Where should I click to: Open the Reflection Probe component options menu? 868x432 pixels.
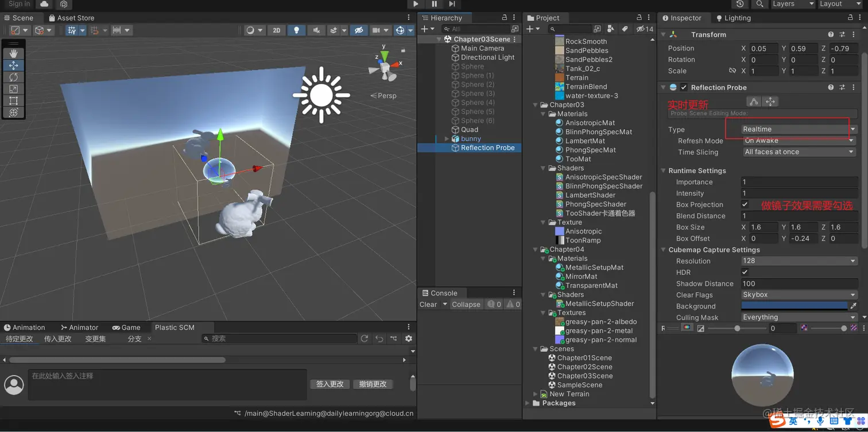point(854,87)
